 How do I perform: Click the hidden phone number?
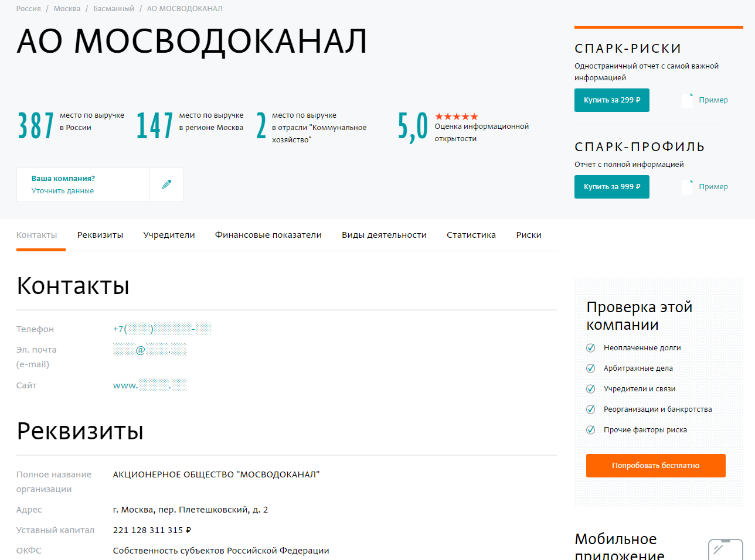click(162, 329)
